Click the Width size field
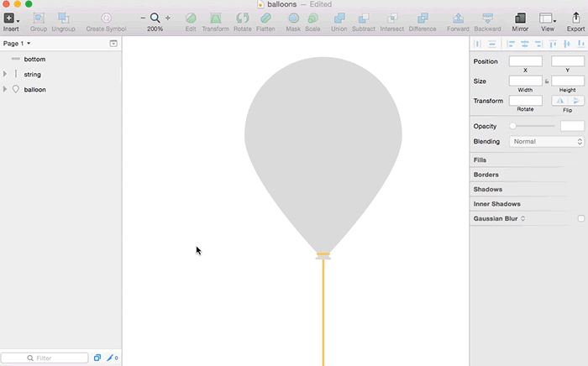 525,81
